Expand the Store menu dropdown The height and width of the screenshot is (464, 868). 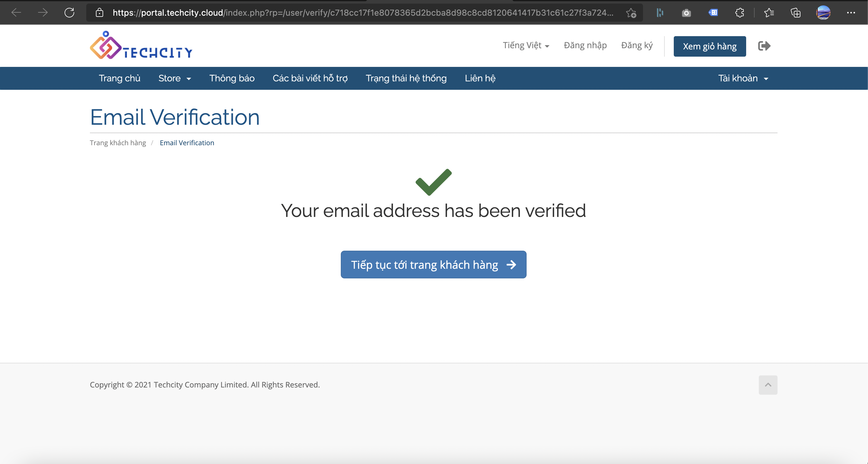(175, 78)
